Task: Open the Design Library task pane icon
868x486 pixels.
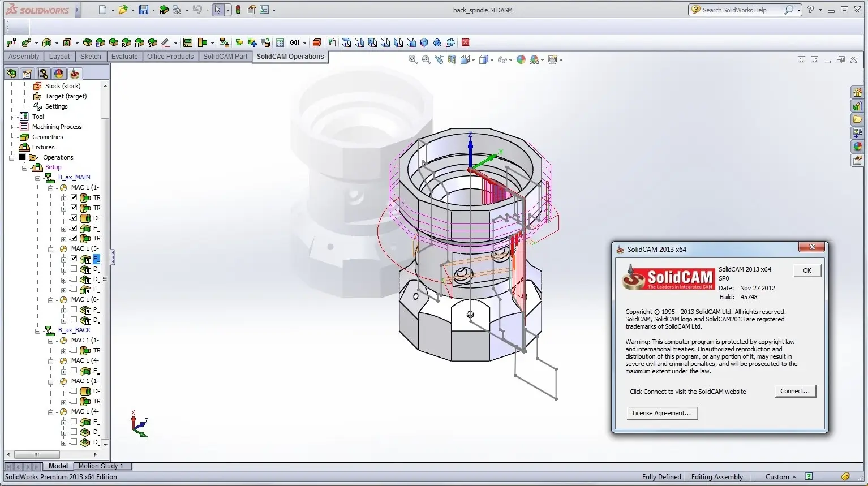Action: 858,106
